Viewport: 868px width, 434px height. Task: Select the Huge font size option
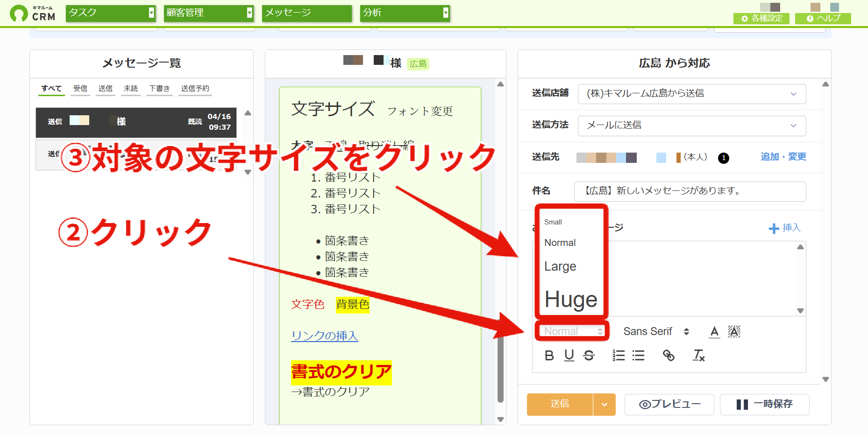coord(571,299)
